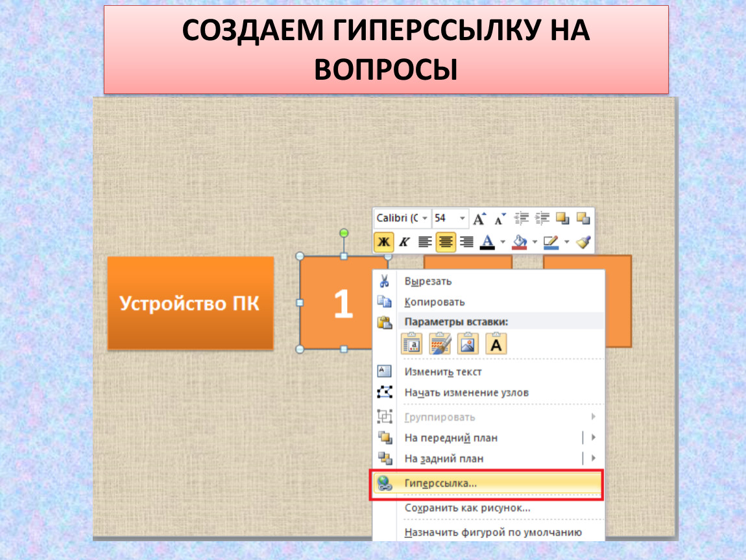Toggle center text alignment
This screenshot has width=746, height=560.
[445, 242]
